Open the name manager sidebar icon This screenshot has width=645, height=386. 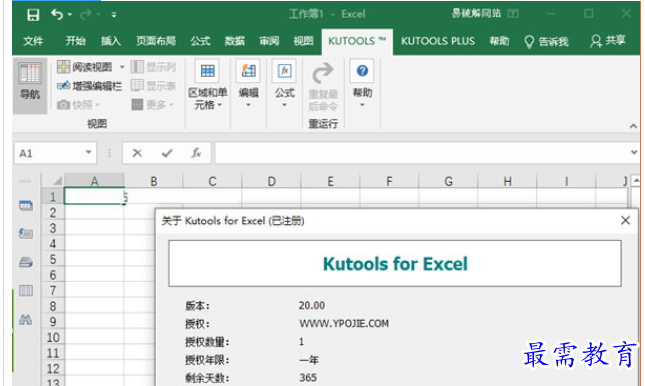[x=26, y=262]
